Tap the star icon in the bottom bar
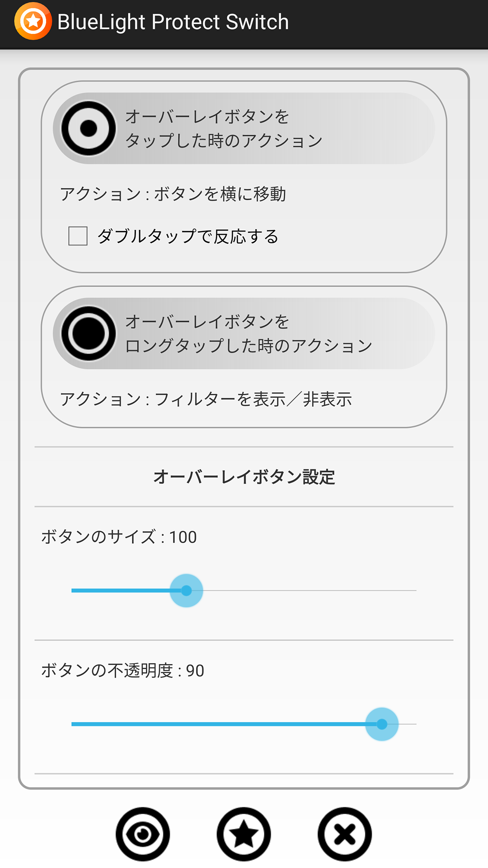 pyautogui.click(x=244, y=834)
